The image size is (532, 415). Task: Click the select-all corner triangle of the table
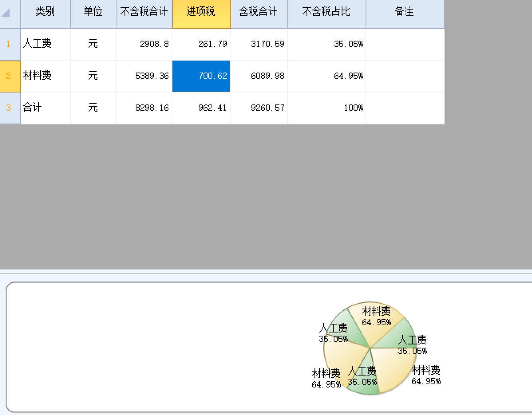click(x=6, y=13)
